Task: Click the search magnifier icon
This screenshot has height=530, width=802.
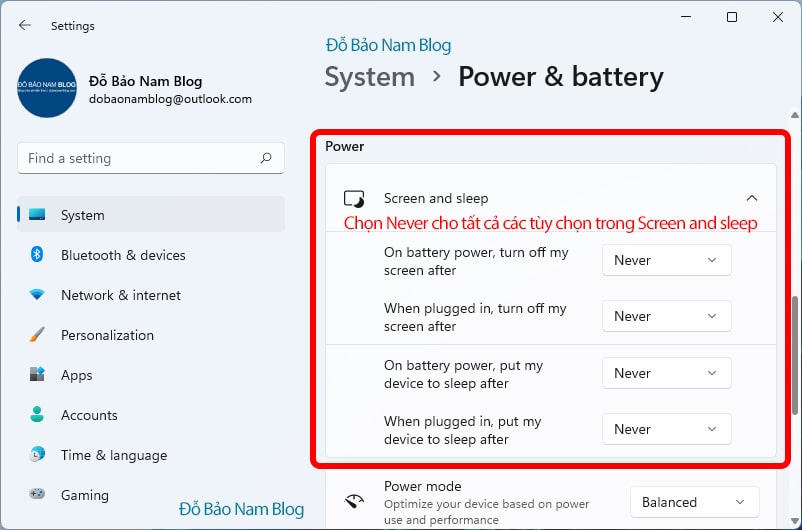Action: (266, 158)
